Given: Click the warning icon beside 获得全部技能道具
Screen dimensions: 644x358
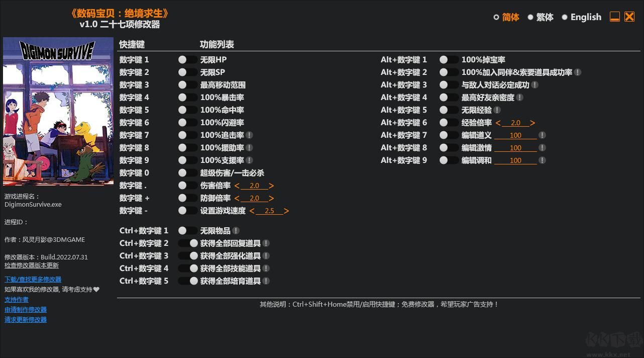Looking at the screenshot, I should point(266,268).
